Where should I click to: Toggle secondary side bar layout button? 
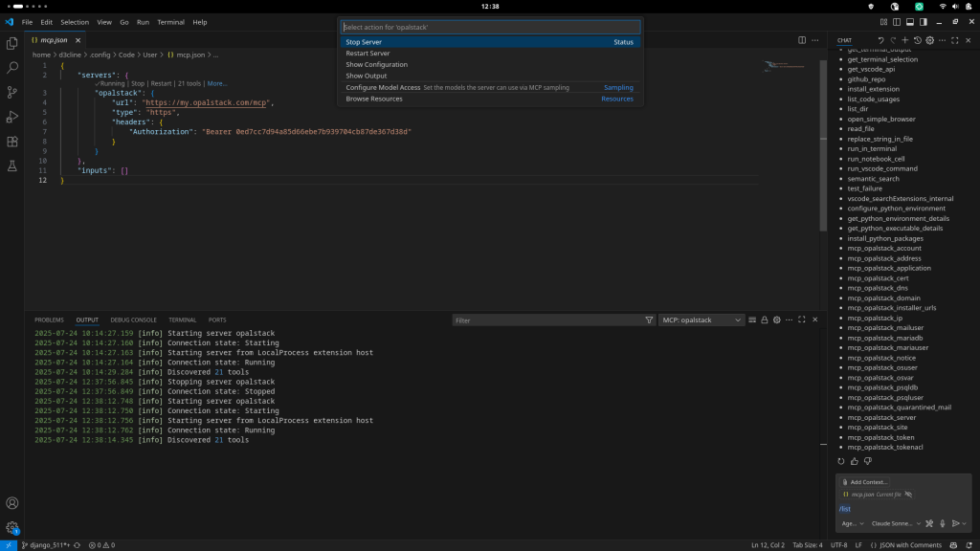tap(924, 22)
